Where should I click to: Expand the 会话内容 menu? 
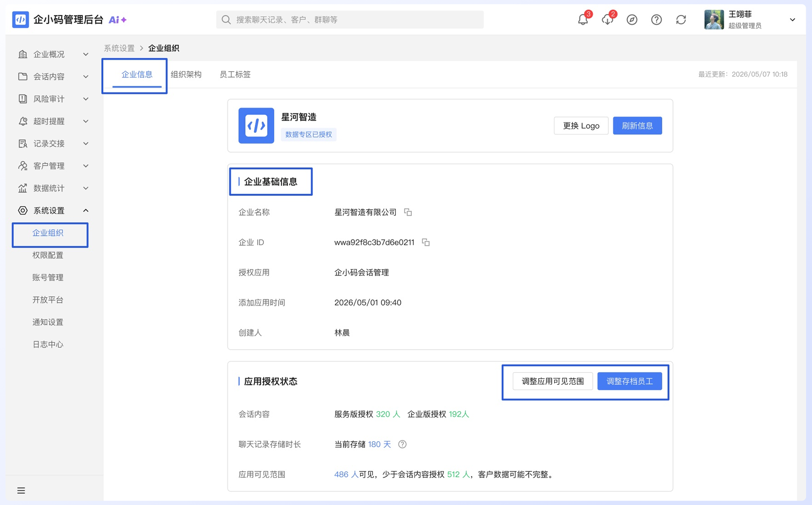click(x=54, y=76)
